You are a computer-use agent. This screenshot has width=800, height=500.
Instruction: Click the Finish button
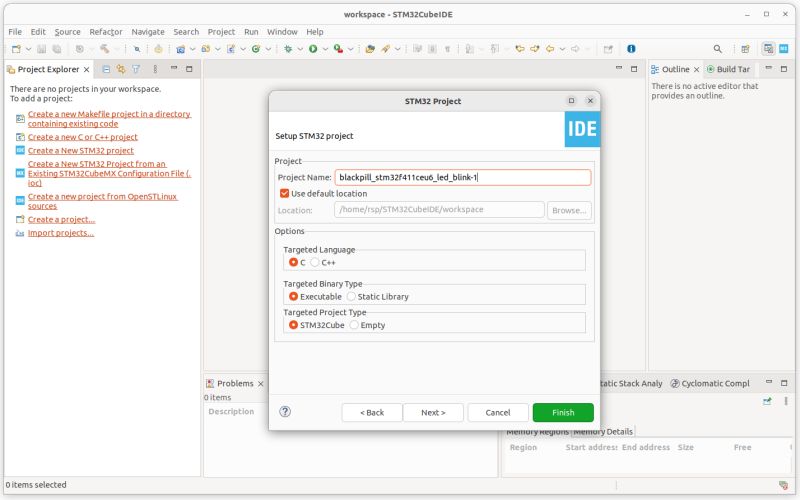click(563, 413)
